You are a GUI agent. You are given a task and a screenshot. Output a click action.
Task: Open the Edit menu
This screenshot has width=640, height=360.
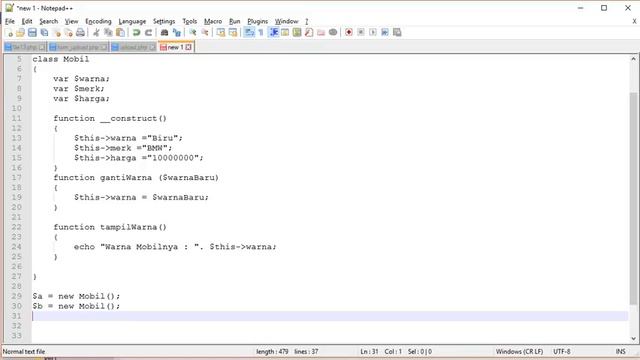click(27, 21)
